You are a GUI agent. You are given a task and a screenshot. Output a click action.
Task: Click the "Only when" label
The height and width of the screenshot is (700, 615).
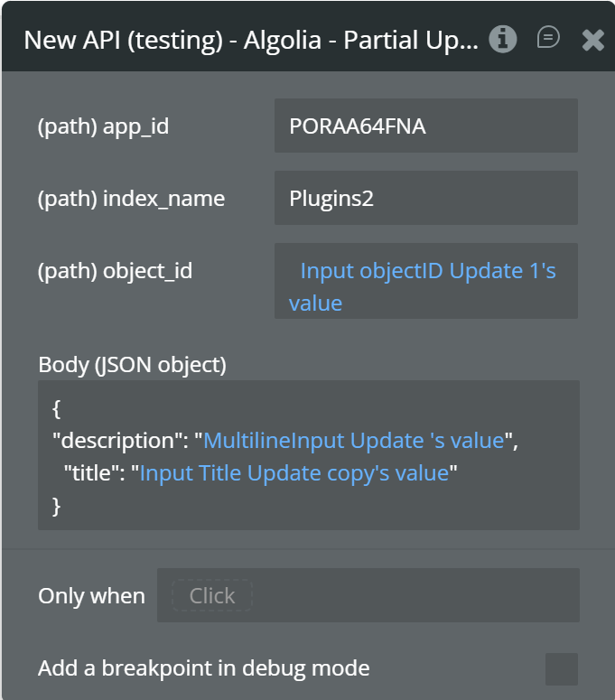(x=91, y=596)
